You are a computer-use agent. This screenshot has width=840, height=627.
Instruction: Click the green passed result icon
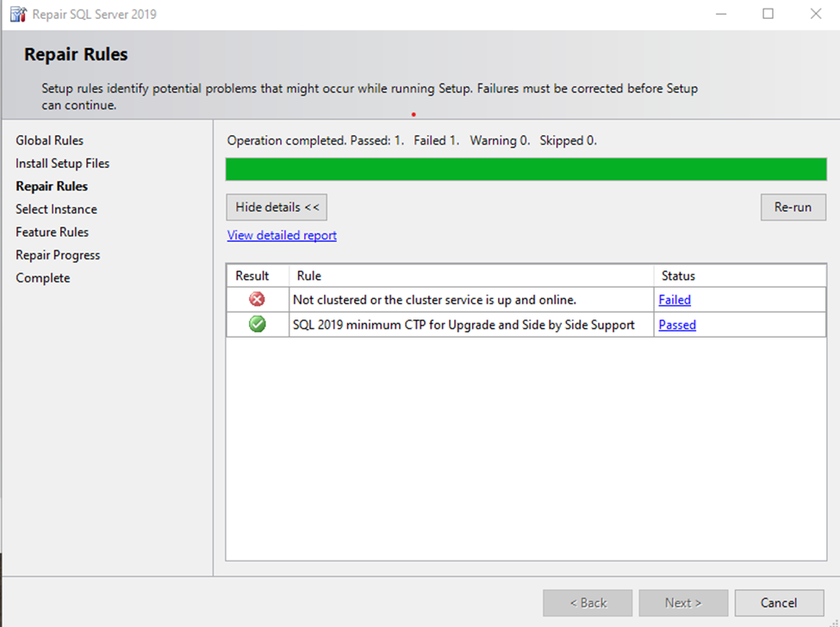[257, 324]
